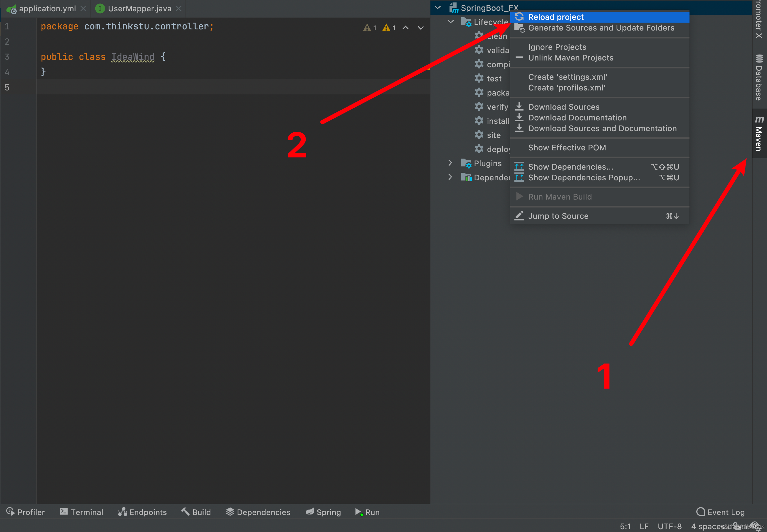Open the Maven tool window tab
767x532 pixels.
pyautogui.click(x=759, y=133)
